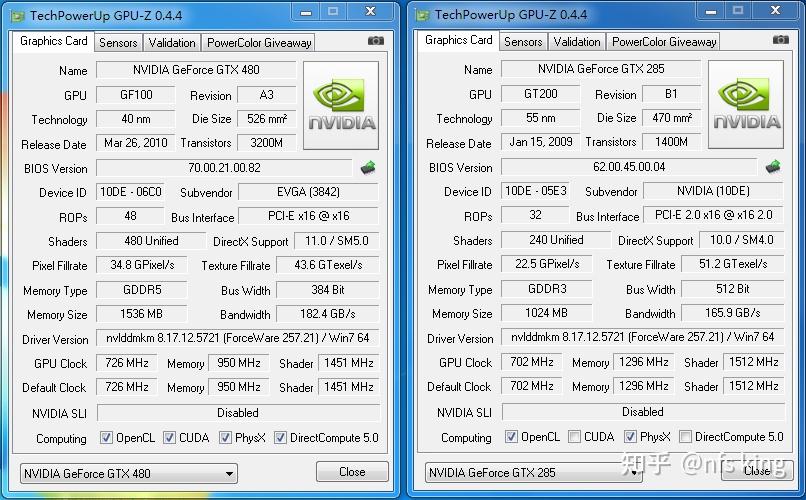Click Shaders value 480 Unified

pos(151,240)
